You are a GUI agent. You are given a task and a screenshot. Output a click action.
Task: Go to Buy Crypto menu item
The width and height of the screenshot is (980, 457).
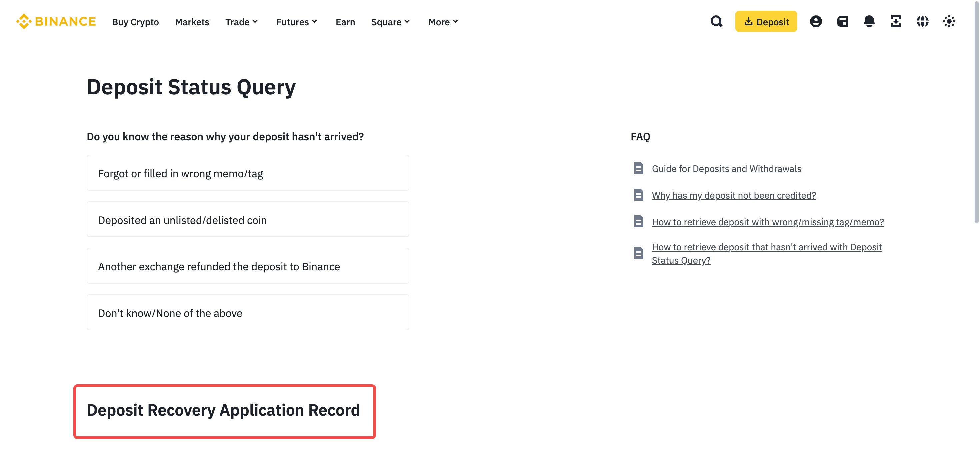(x=135, y=22)
